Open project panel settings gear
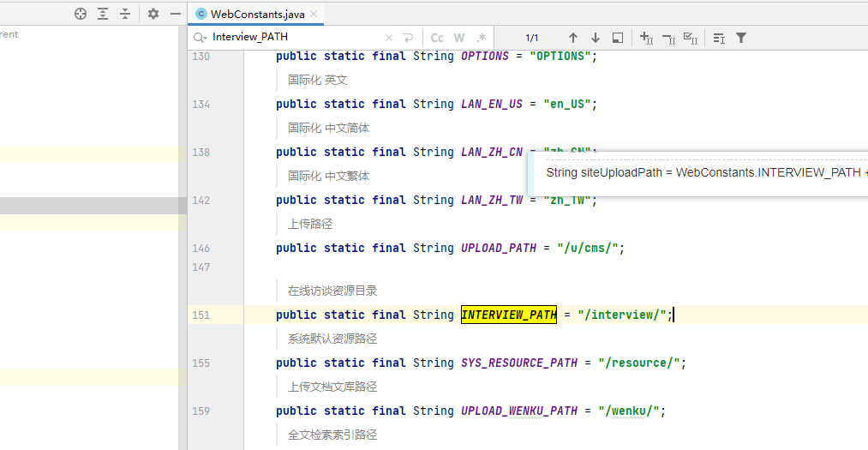 [x=153, y=14]
